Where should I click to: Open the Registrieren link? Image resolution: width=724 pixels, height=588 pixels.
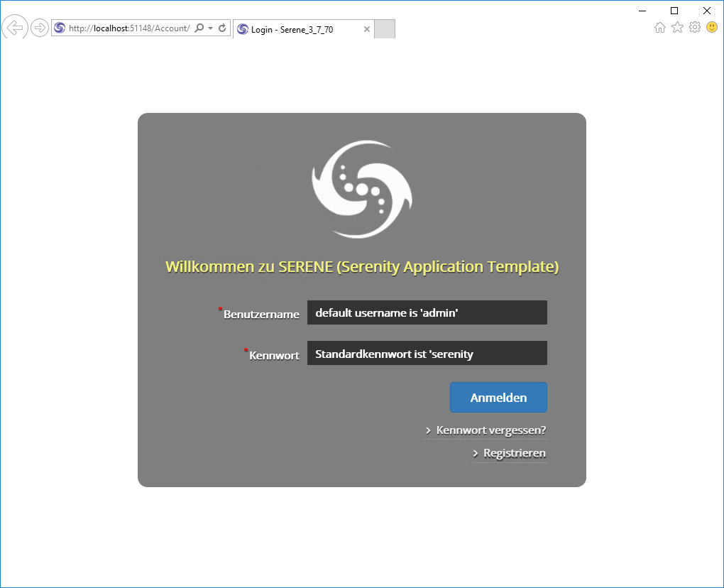[510, 453]
